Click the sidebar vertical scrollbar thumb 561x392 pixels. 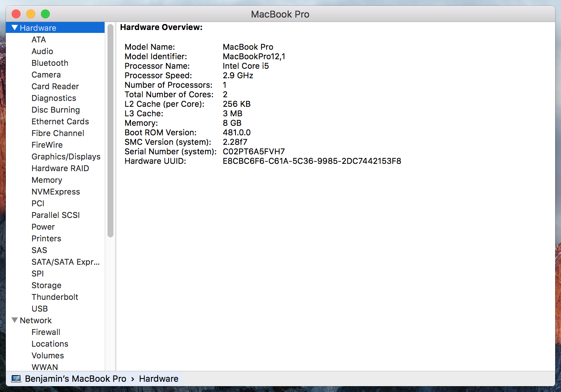(x=110, y=131)
